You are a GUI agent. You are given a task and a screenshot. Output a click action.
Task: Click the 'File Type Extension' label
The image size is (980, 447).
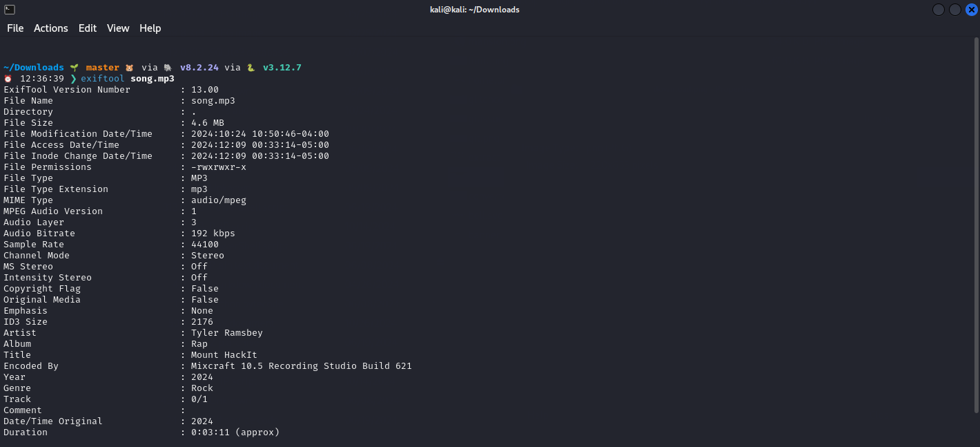56,189
